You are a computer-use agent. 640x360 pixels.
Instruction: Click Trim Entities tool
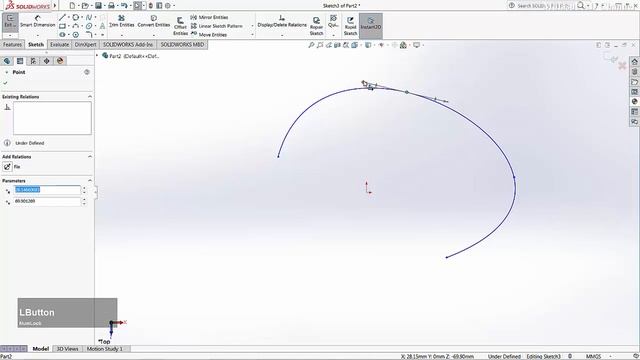point(122,21)
